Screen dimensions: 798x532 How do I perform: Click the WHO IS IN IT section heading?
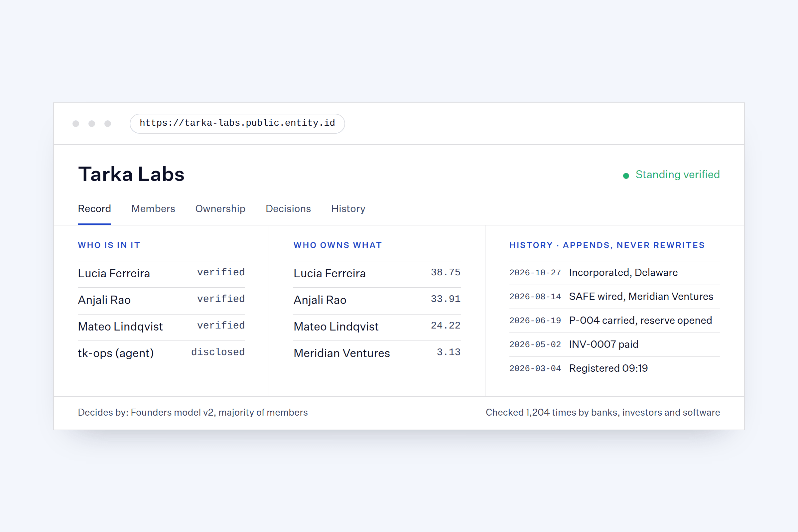[109, 245]
